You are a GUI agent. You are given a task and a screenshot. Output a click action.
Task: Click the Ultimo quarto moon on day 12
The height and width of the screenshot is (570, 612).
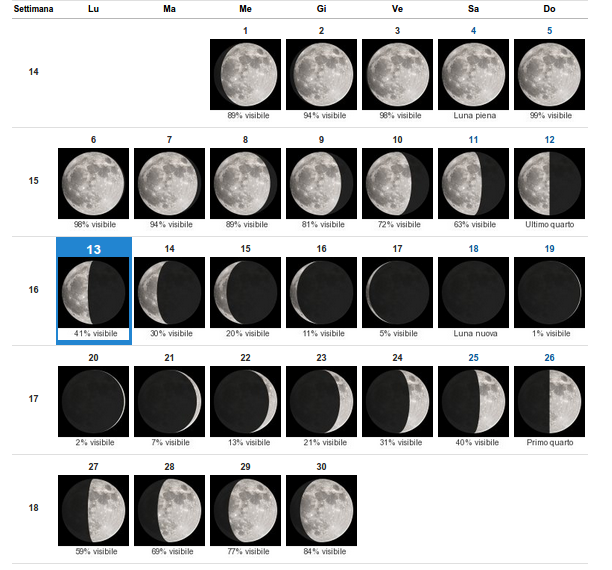[x=549, y=184]
